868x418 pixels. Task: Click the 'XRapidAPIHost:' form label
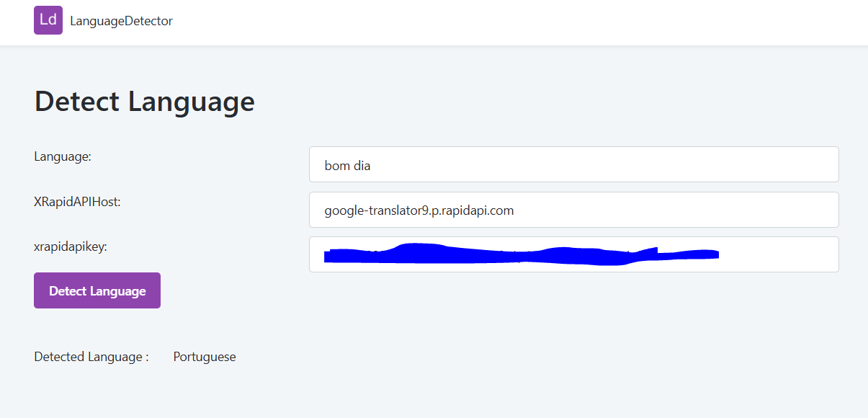(x=77, y=202)
